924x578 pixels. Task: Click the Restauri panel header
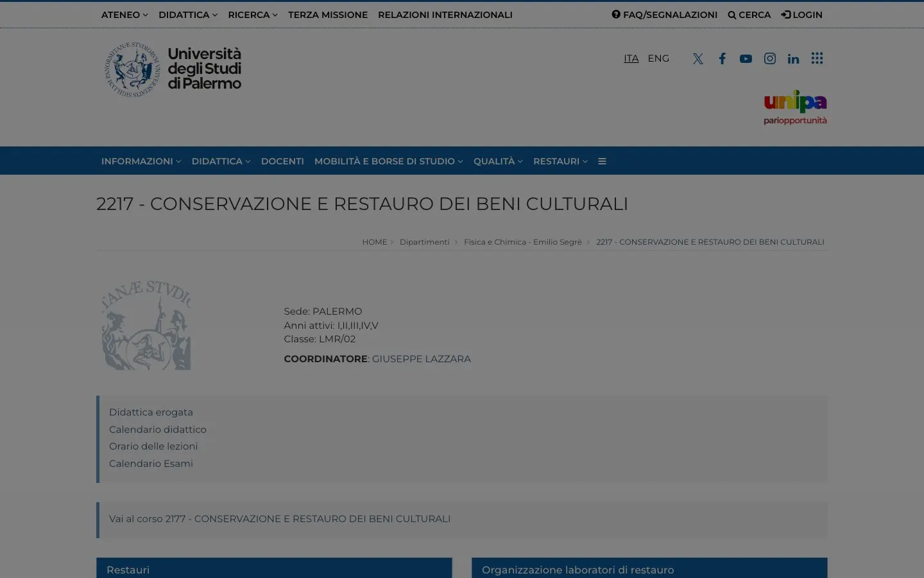click(x=274, y=569)
